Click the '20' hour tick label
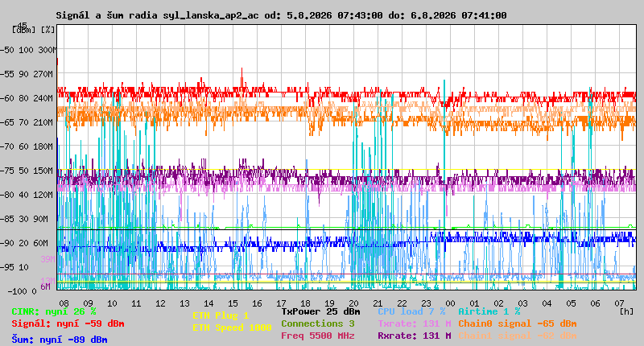 [353, 303]
